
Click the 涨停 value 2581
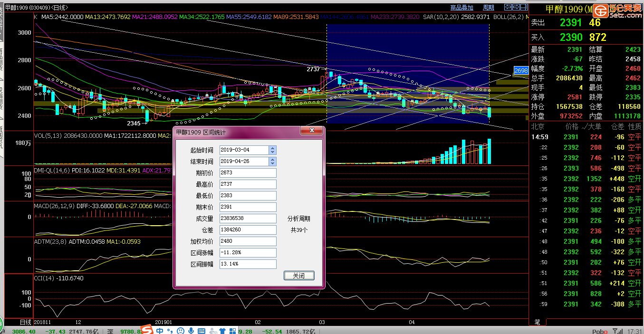tap(574, 97)
